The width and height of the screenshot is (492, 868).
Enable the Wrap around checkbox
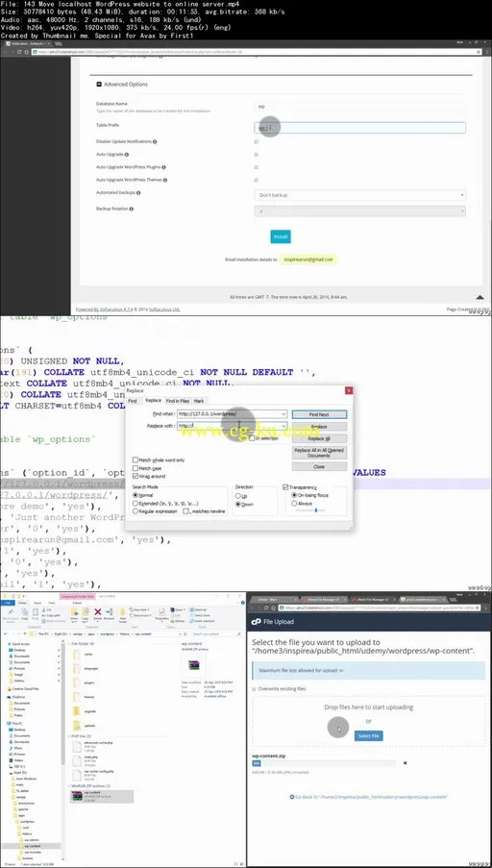[x=135, y=476]
